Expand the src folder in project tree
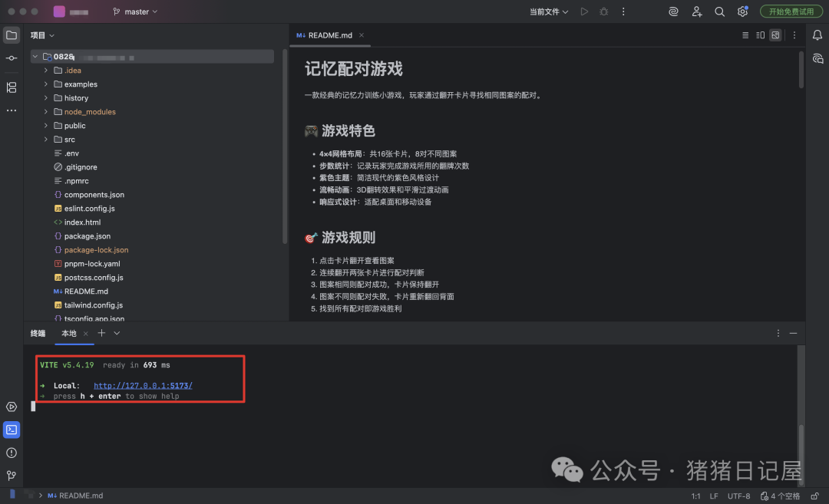 [x=45, y=139]
